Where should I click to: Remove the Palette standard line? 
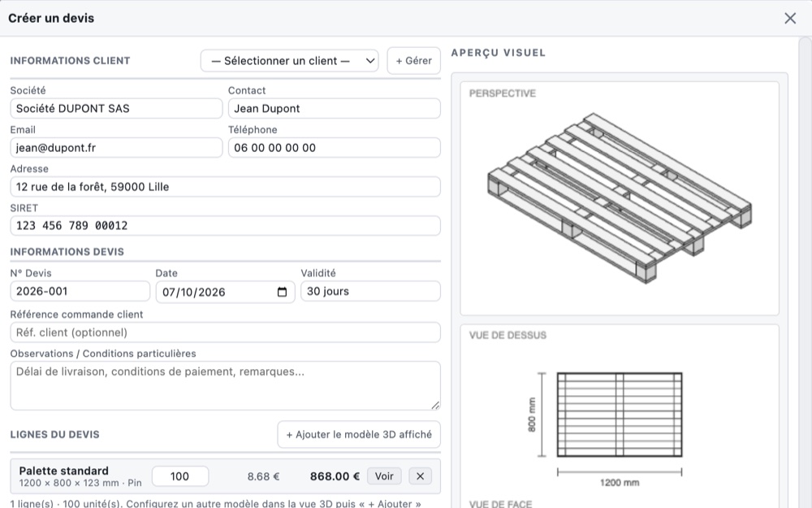(420, 476)
